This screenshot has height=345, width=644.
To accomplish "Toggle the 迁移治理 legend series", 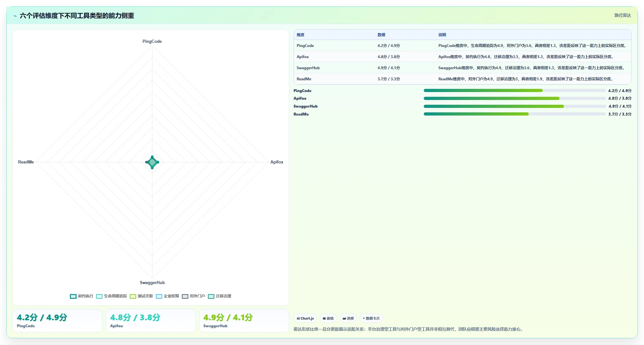I will [220, 296].
